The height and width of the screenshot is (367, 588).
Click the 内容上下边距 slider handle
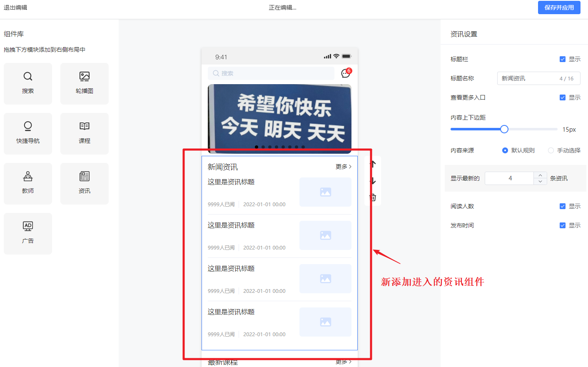[504, 129]
